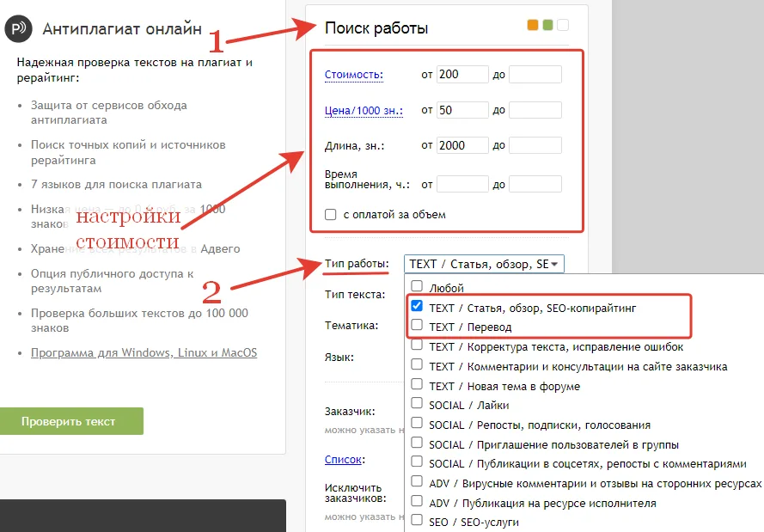The width and height of the screenshot is (764, 532).
Task: Click the Список link
Action: pos(344,459)
